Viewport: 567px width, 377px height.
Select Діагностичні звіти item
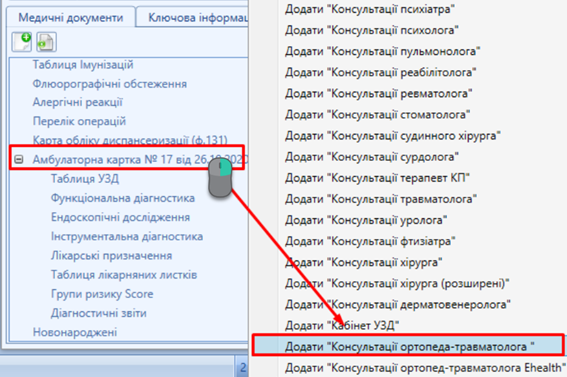pos(99,313)
